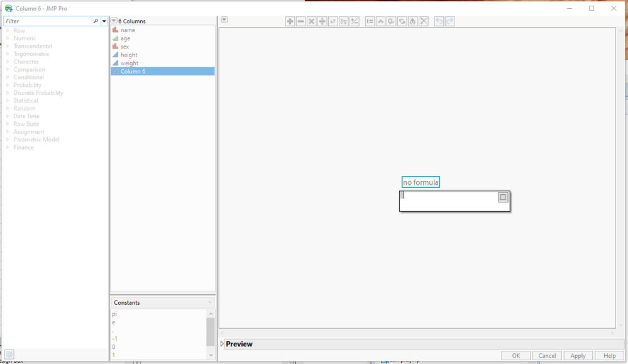Viewport: 628px width, 364px height.
Task: Click the Divide operator button
Action: click(322, 21)
